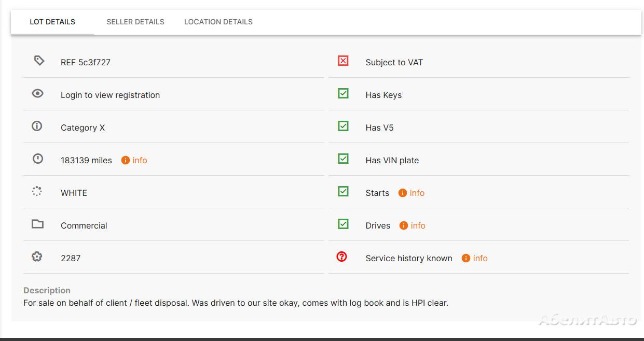Viewport: 644px width, 341px height.
Task: Select the Lot Details tab
Action: coord(52,22)
